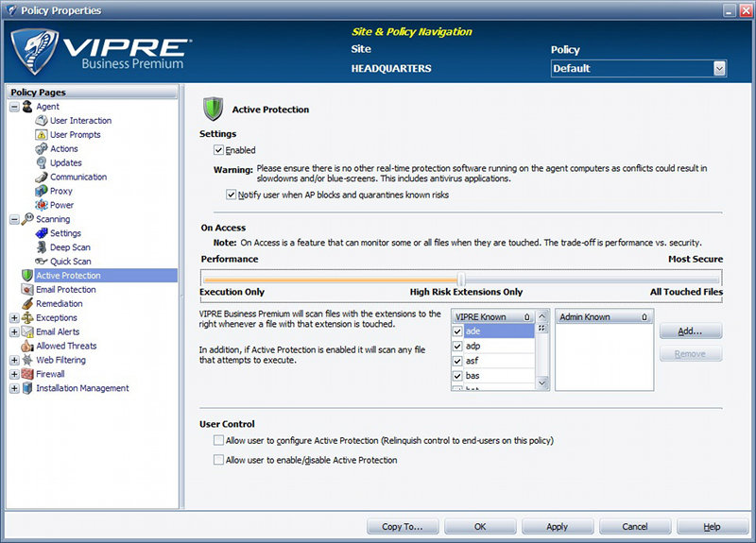Go to the Remediation policy page
This screenshot has width=756, height=543.
(59, 303)
